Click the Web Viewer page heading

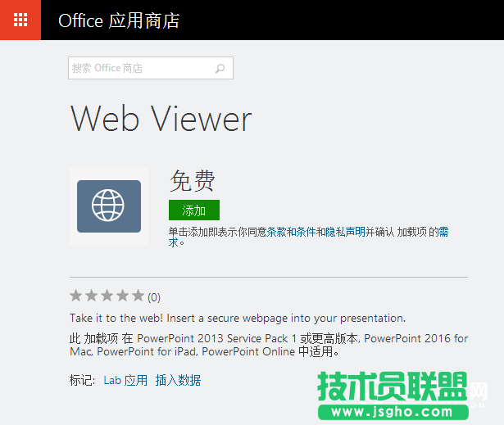pos(161,120)
